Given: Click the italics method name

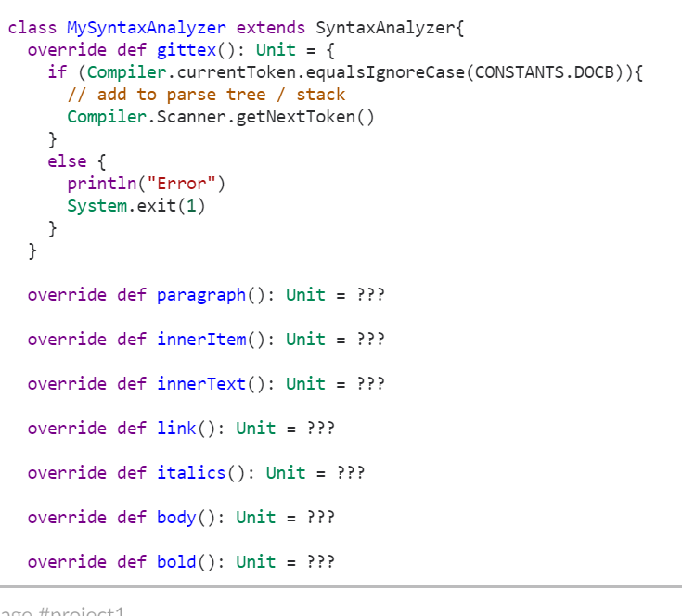Looking at the screenshot, I should coord(191,473).
